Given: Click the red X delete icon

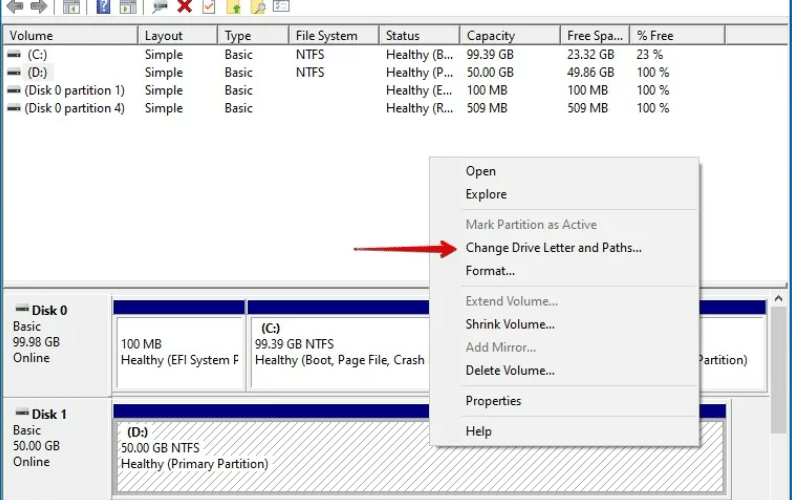Looking at the screenshot, I should [x=185, y=6].
